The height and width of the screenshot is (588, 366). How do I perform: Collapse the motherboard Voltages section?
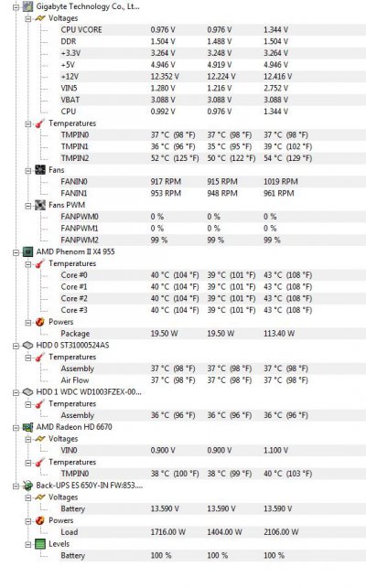tap(27, 18)
